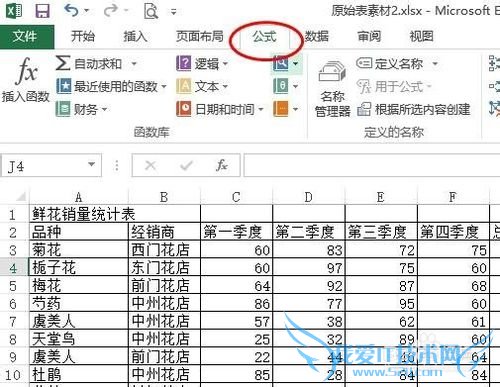Click 用于公式 button
500x387 pixels.
(394, 87)
